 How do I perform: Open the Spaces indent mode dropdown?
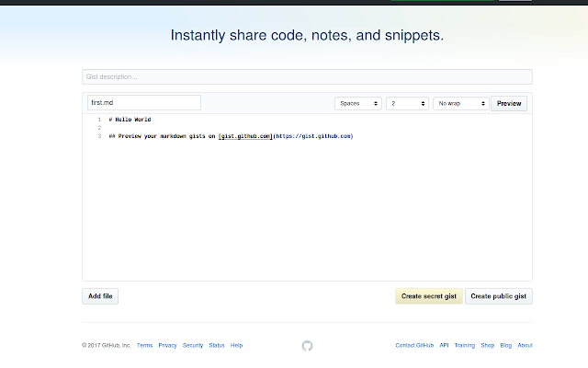tap(358, 103)
